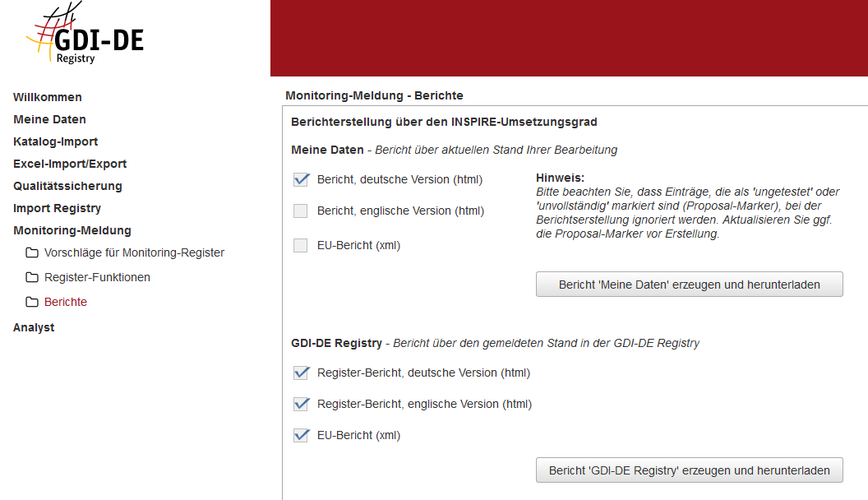Viewport: 868px width, 500px height.
Task: Click folder icon beside Vorschläge für Monitoring-Register
Action: (32, 252)
